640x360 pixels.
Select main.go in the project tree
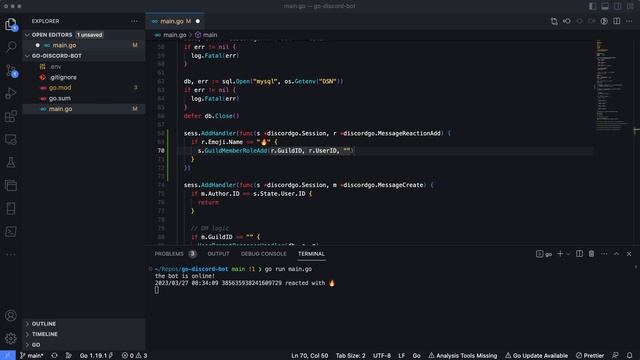pyautogui.click(x=84, y=109)
